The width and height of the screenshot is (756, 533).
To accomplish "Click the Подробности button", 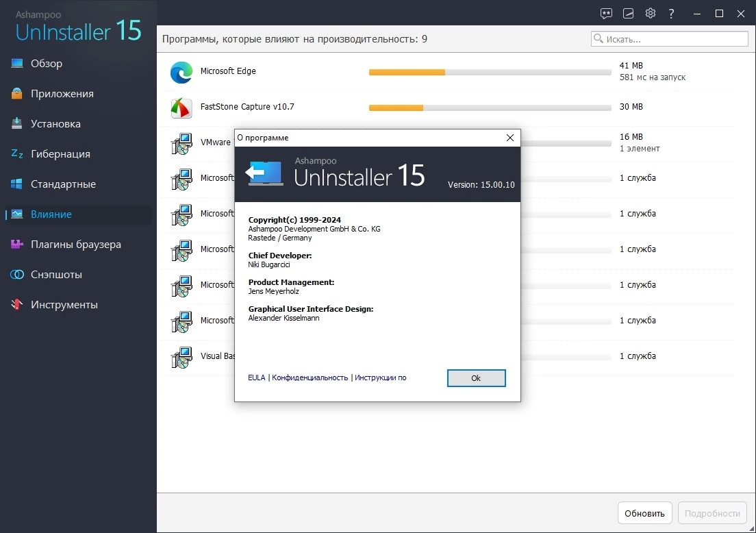I will (x=712, y=513).
